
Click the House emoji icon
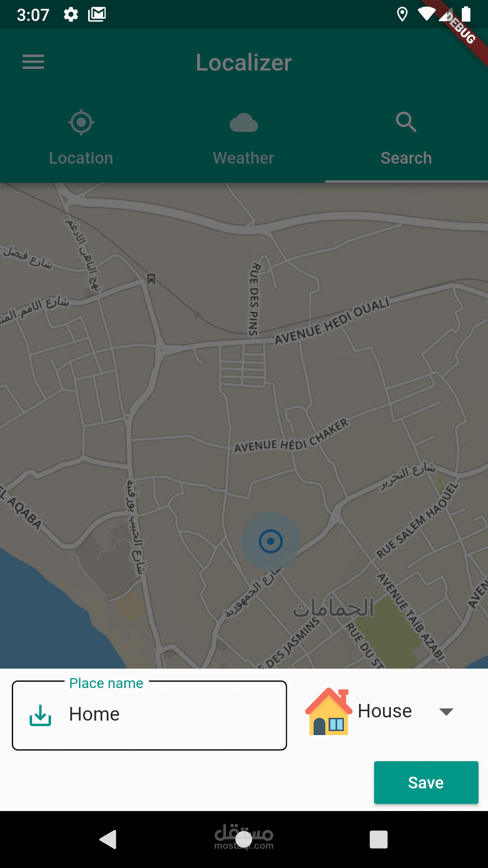(x=328, y=712)
